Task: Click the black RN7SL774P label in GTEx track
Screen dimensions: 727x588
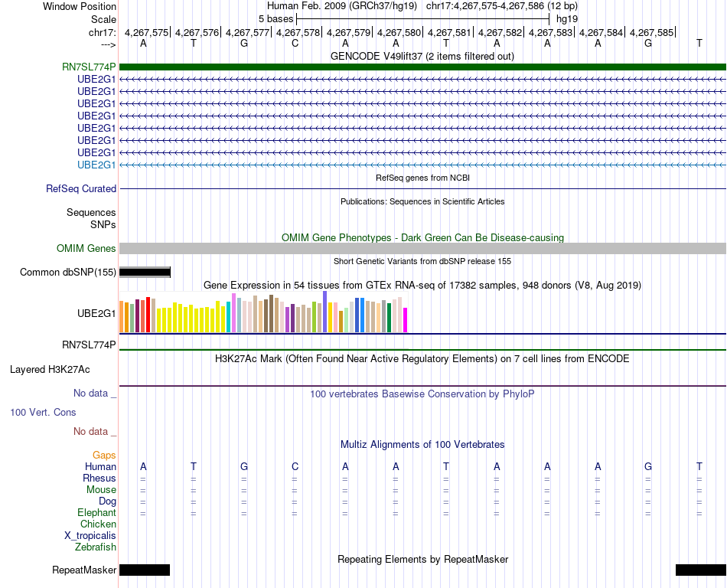Action: (89, 345)
